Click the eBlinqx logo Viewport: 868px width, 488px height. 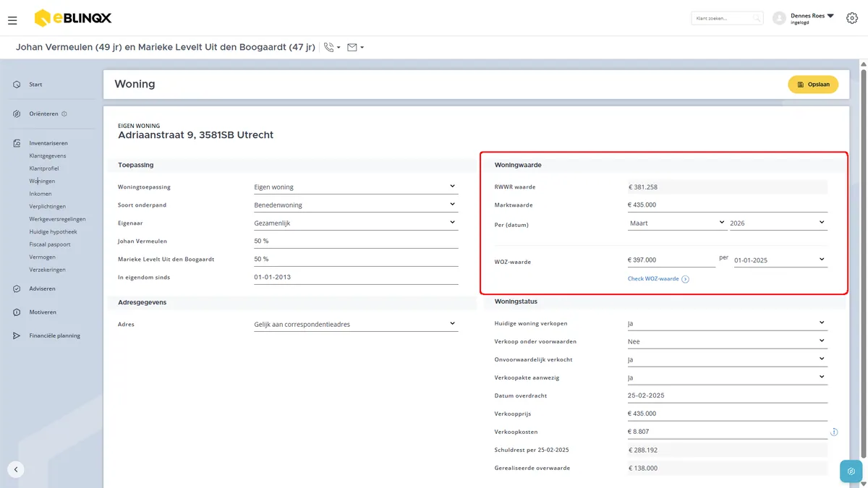pyautogui.click(x=73, y=18)
